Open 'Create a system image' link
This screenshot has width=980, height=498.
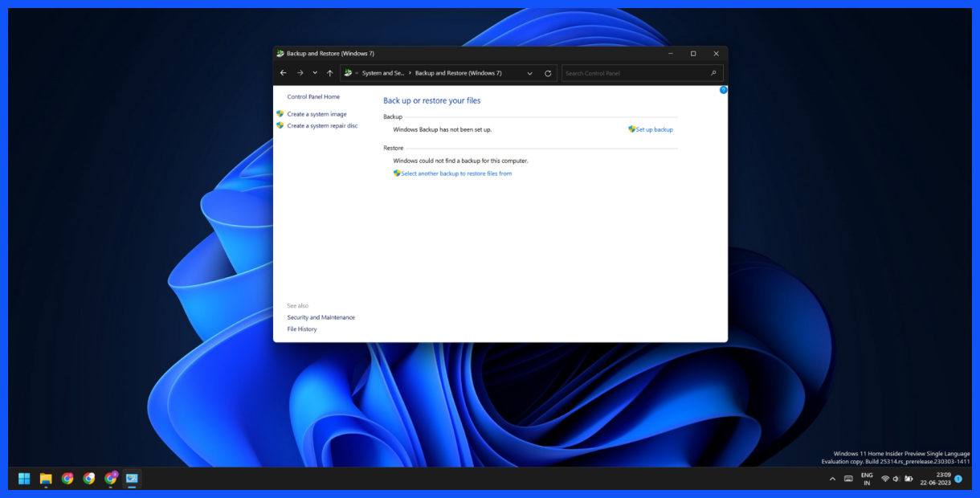tap(316, 114)
